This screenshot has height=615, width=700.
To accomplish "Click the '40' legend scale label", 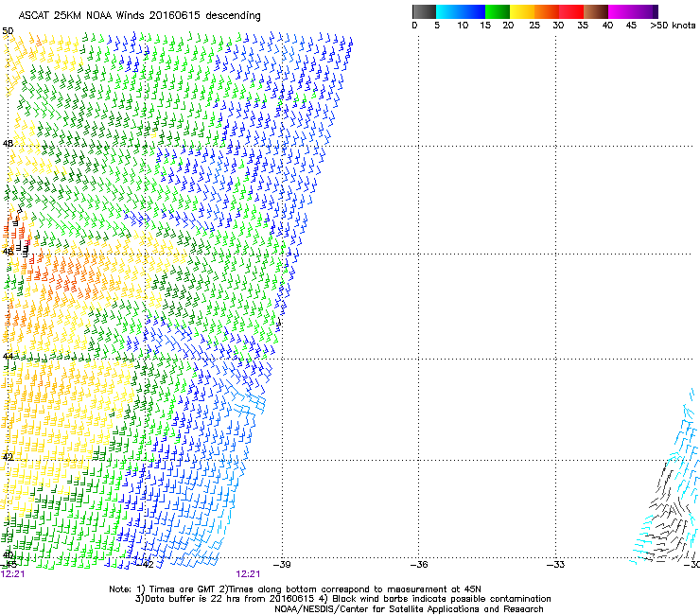I will coord(607,26).
